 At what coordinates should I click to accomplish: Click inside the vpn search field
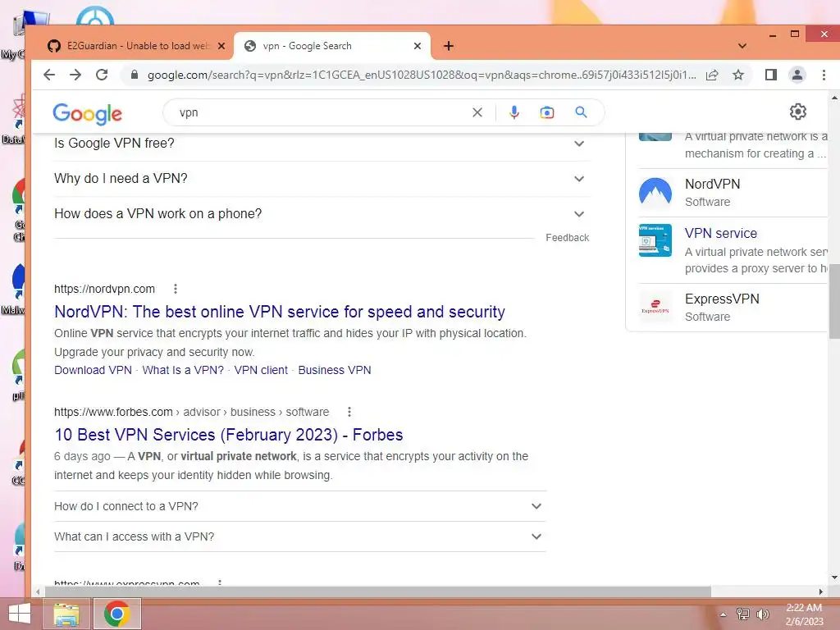(x=322, y=112)
